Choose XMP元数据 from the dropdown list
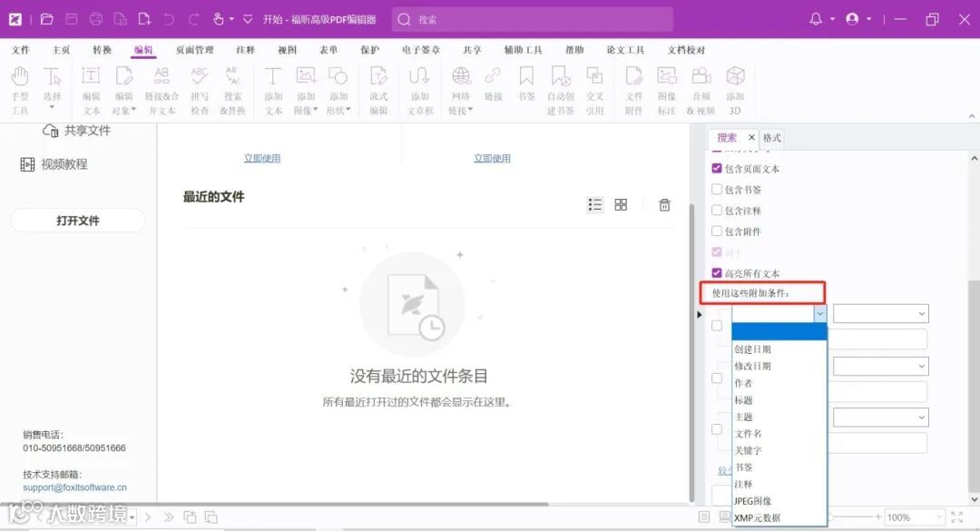Image resolution: width=980 pixels, height=531 pixels. pyautogui.click(x=779, y=518)
